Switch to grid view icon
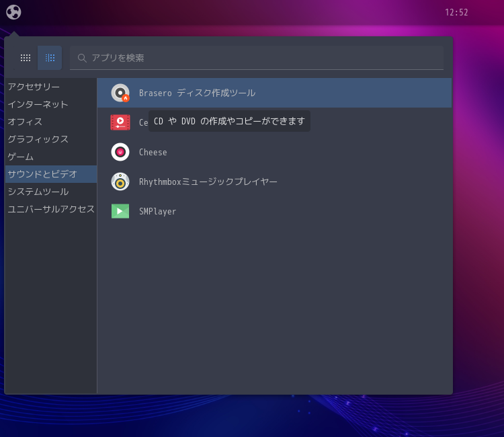504x437 pixels. coord(26,58)
